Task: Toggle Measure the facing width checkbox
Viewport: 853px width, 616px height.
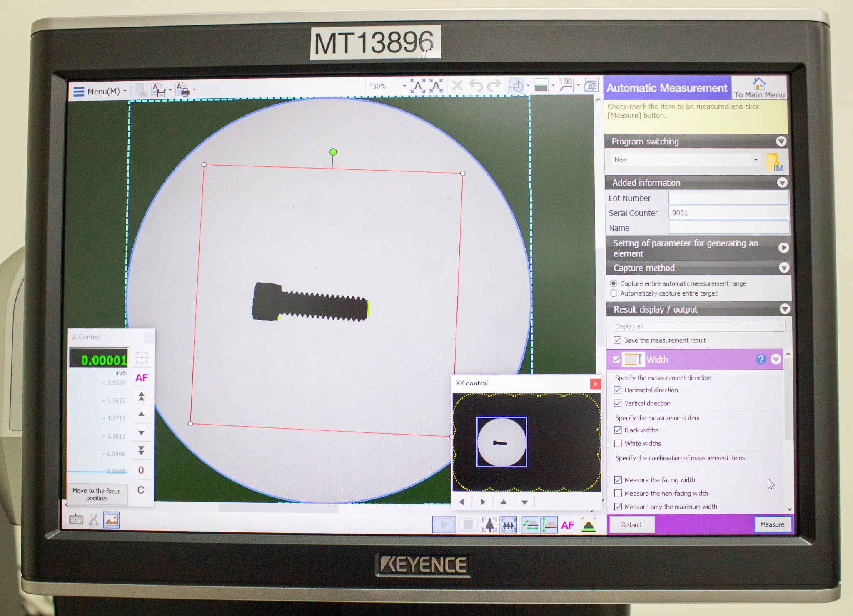Action: [618, 480]
